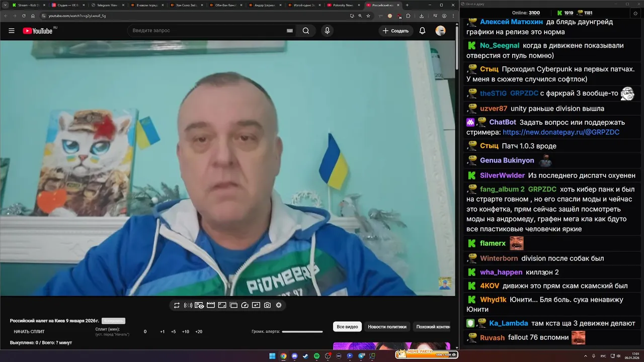Screen dimensions: 644x362
Task: Click the Копировать button next to the title
Action: coord(113,321)
